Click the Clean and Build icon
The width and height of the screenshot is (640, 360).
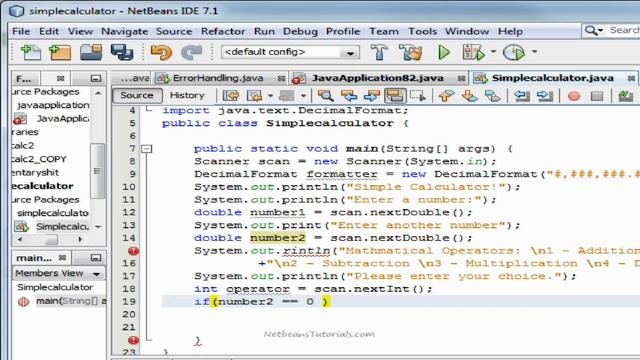(410, 52)
